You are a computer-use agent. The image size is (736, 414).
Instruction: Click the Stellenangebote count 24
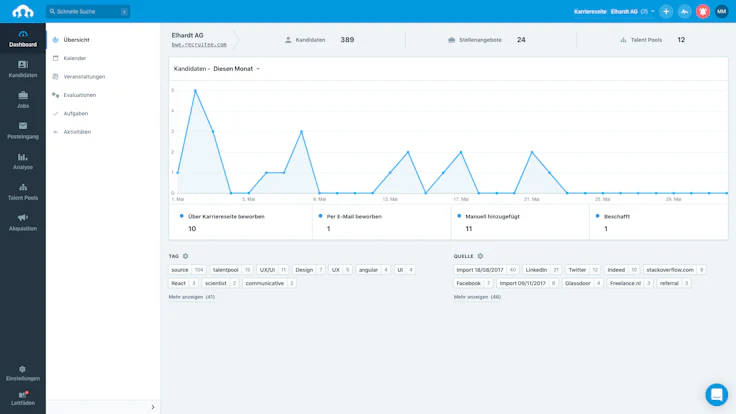tap(521, 40)
